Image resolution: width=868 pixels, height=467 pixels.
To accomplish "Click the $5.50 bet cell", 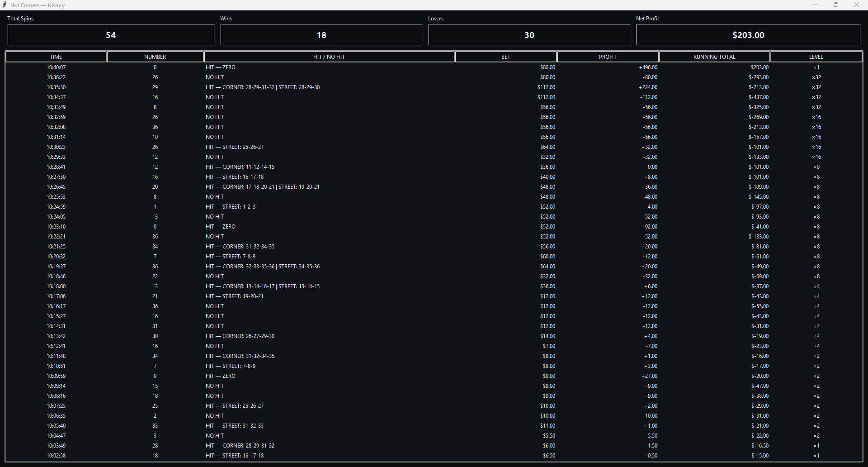I will click(x=549, y=436).
